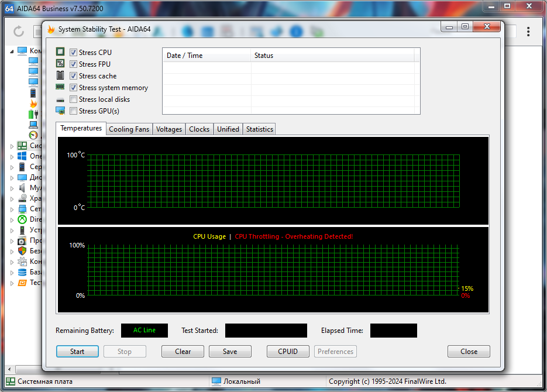Click the drive icon beside Stress local disks
Image resolution: width=547 pixels, height=392 pixels.
[60, 100]
